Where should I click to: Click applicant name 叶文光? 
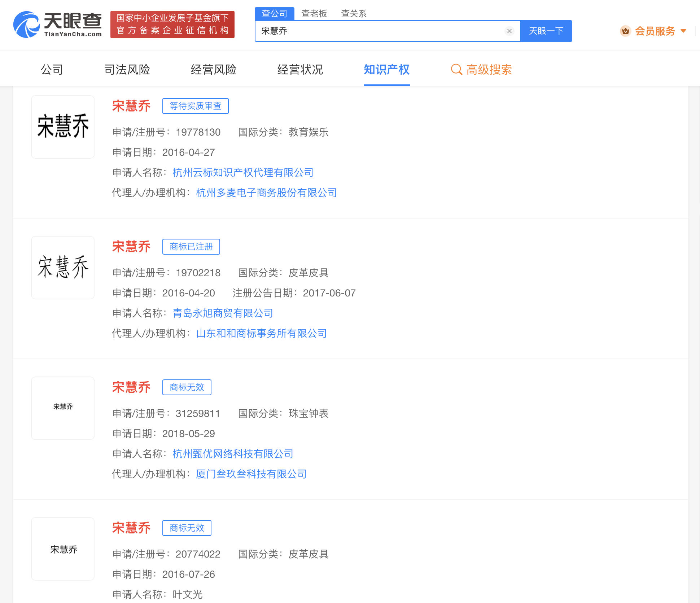pos(188,594)
